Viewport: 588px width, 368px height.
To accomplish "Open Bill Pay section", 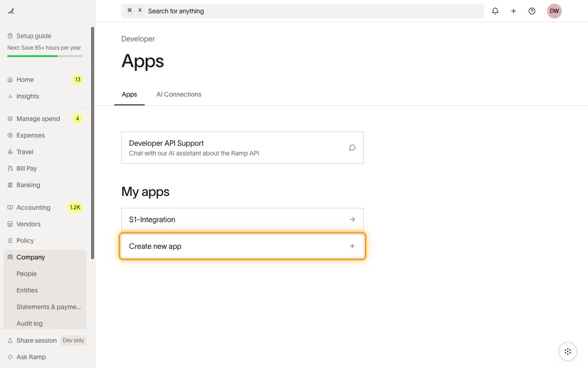I will tap(45, 168).
